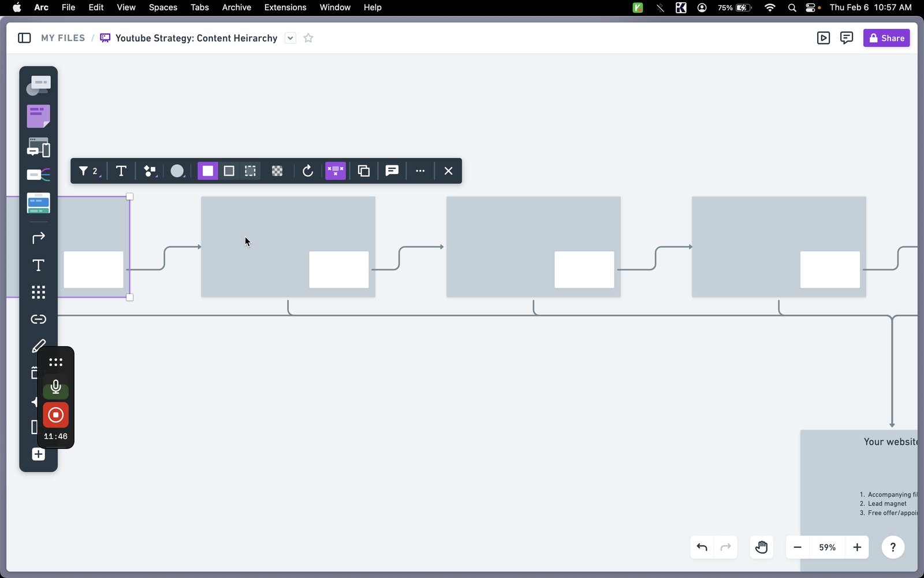
Task: Select the flowchart shape tool
Action: tap(38, 86)
